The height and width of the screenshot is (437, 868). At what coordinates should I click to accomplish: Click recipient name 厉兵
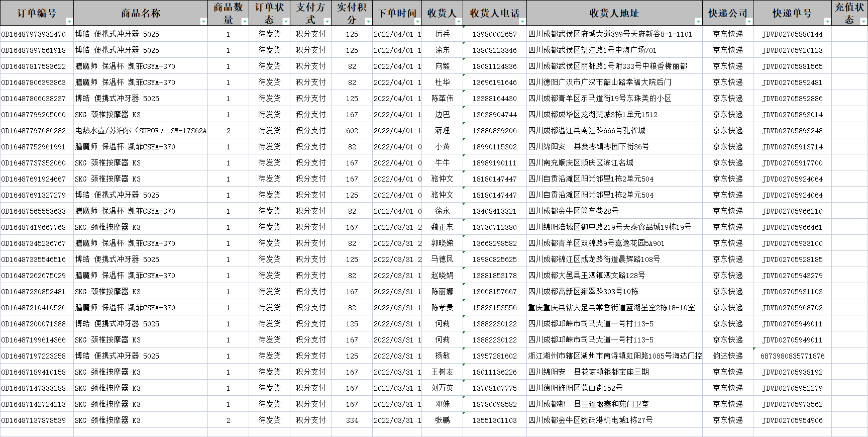[443, 34]
